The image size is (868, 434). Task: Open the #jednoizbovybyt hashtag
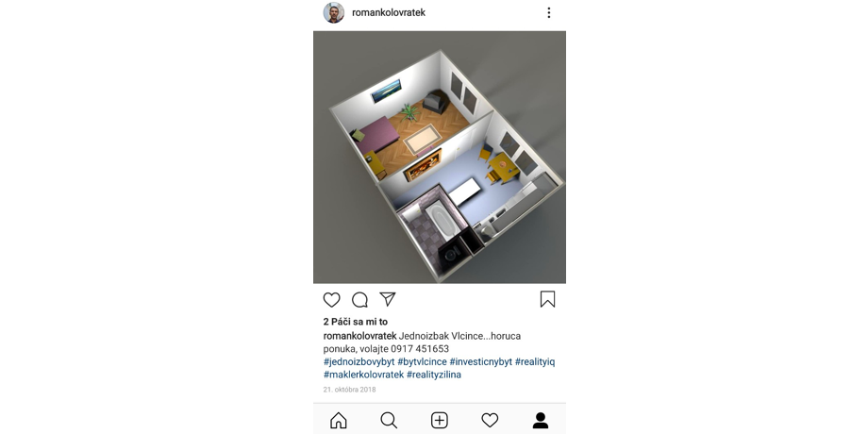359,362
